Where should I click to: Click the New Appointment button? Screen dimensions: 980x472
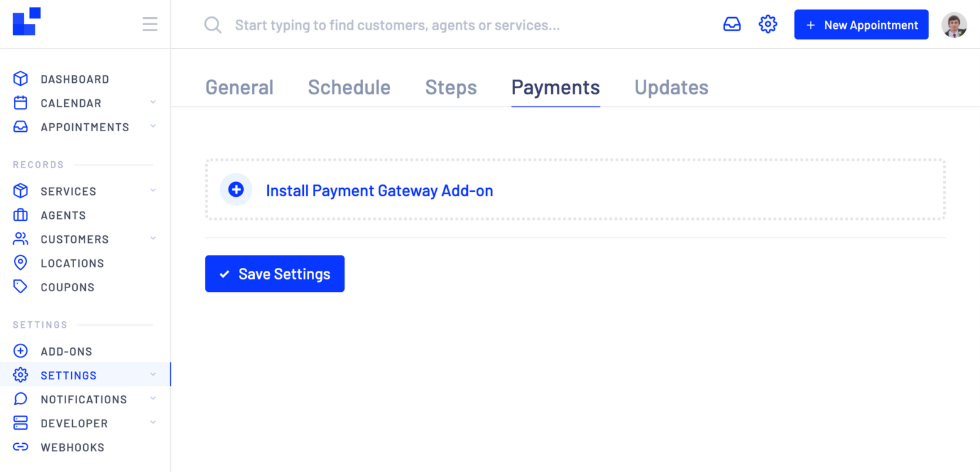point(861,25)
